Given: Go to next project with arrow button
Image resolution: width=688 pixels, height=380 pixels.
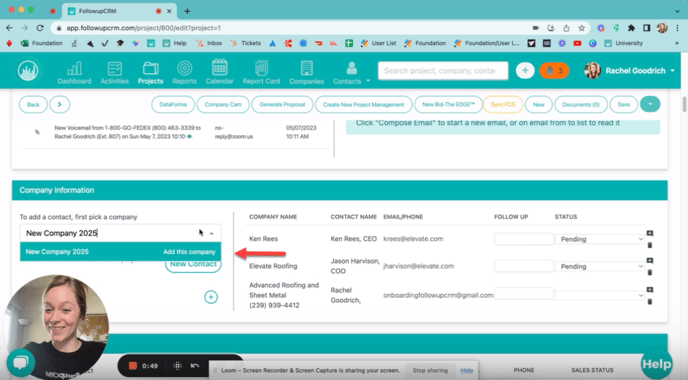Looking at the screenshot, I should pyautogui.click(x=60, y=104).
